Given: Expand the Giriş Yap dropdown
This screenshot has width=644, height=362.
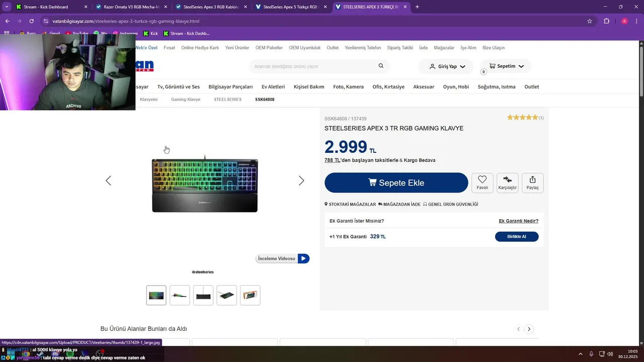Looking at the screenshot, I should 462,66.
